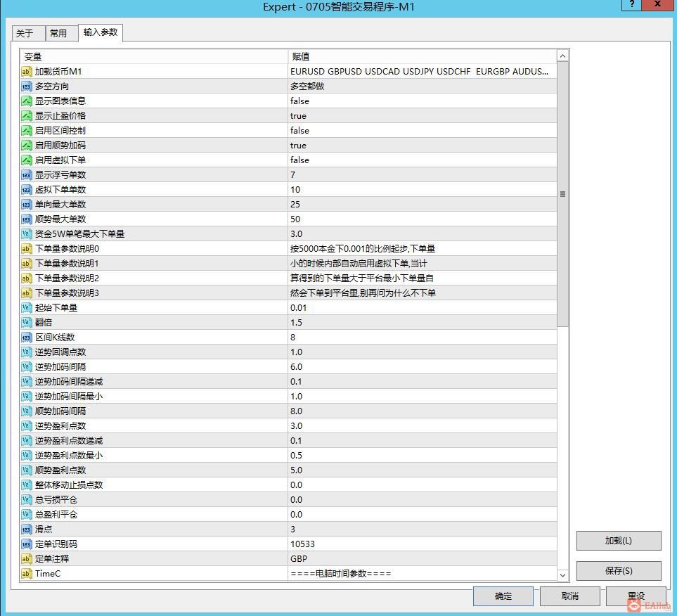Click the 保存(S) button
Viewport: 677px width, 616px height.
pos(618,570)
